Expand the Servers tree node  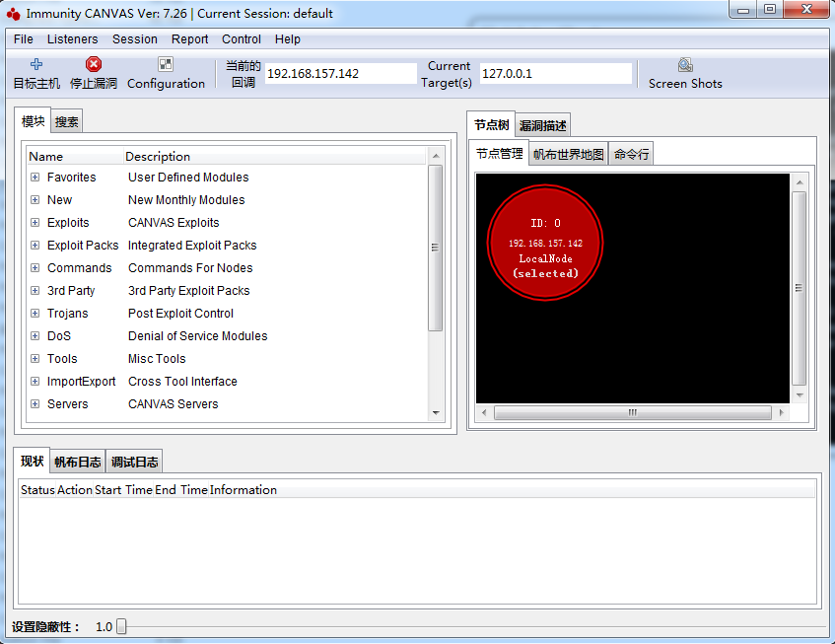35,403
